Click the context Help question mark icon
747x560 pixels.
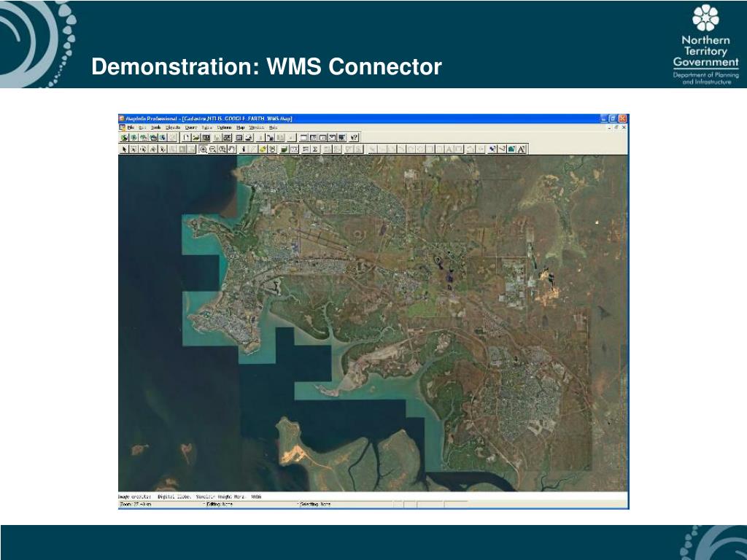354,138
